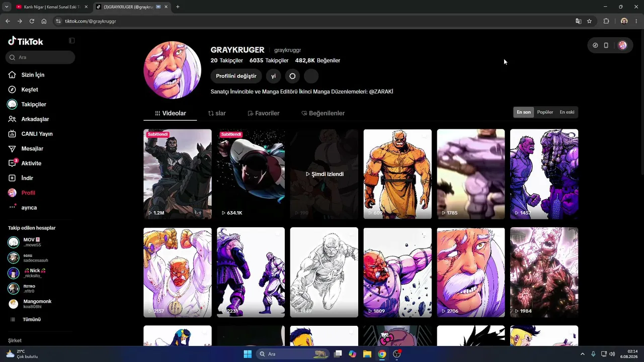Open the weather widget on taskbar

tap(22, 354)
